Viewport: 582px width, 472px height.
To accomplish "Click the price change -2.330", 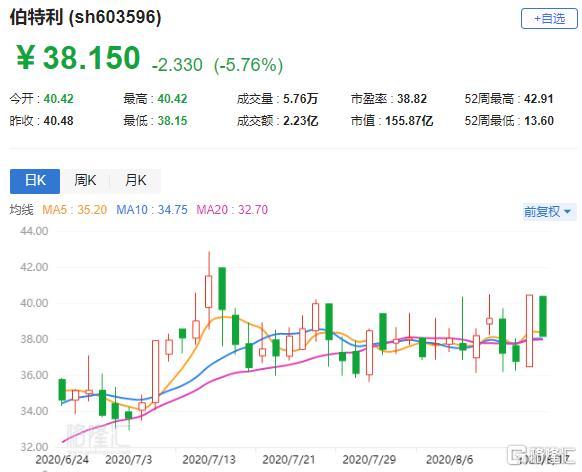I will 177,65.
